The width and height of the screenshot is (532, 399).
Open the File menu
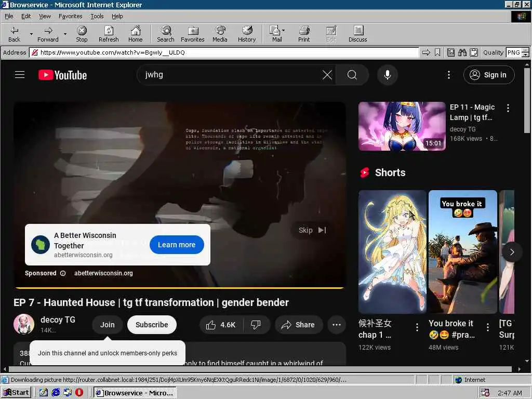pos(9,16)
